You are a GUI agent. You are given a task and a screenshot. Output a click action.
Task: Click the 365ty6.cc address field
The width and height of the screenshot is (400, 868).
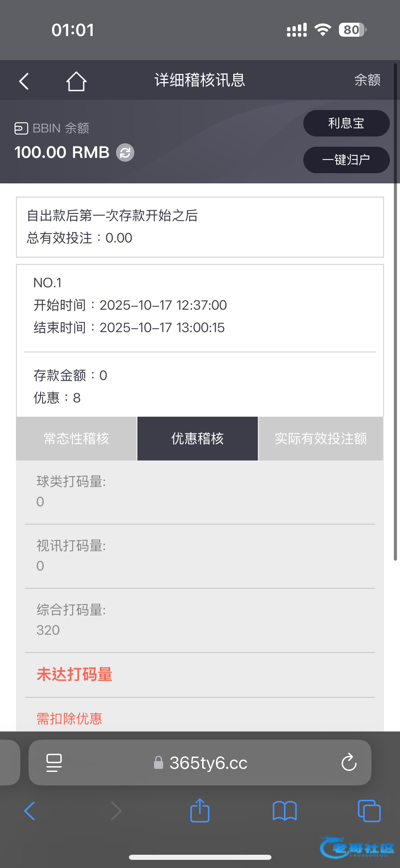208,763
